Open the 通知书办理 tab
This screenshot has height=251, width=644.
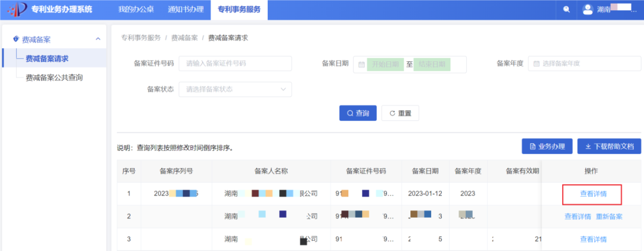click(x=185, y=10)
